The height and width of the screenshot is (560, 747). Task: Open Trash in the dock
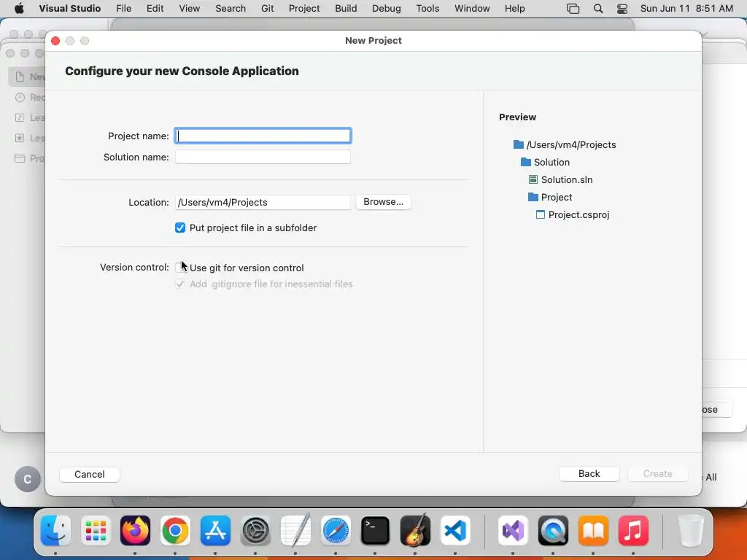(691, 531)
